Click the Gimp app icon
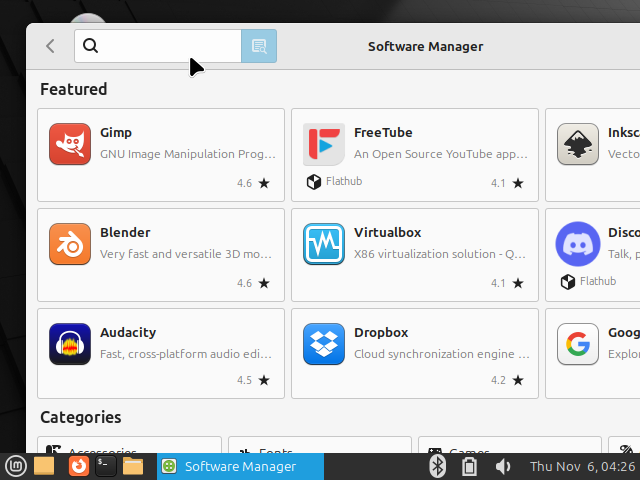 pyautogui.click(x=70, y=144)
